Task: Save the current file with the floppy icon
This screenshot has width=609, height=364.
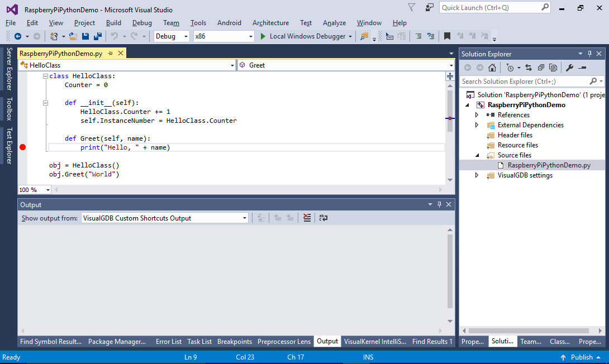Action: tap(85, 36)
